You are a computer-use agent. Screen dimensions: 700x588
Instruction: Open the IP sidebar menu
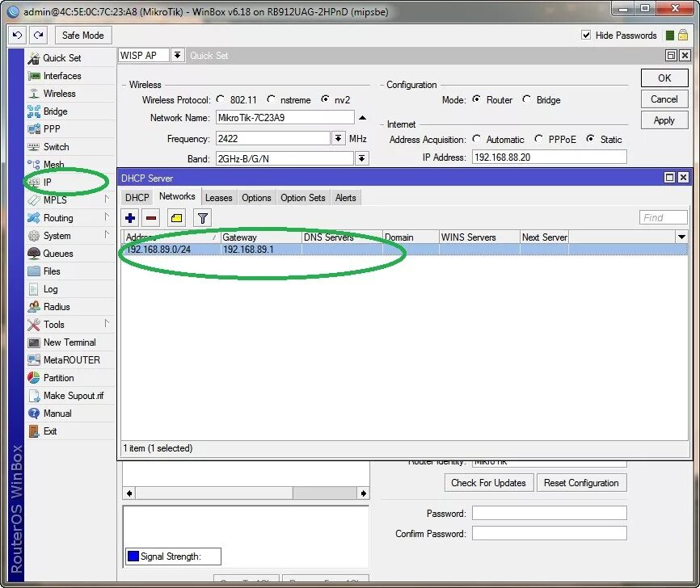pyautogui.click(x=70, y=182)
